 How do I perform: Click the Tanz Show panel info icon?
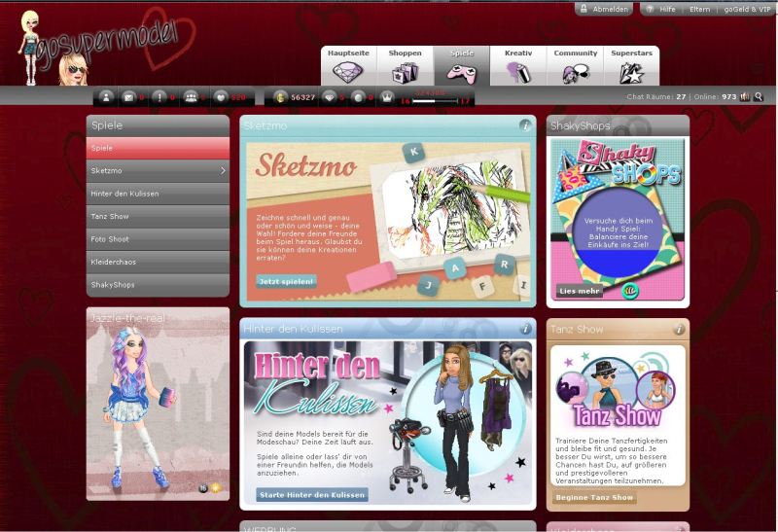tap(678, 329)
